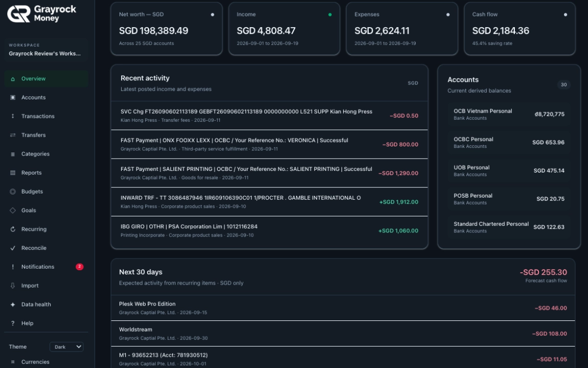The image size is (588, 368).
Task: Click the SGD label in Recent activity header
Action: [413, 83]
